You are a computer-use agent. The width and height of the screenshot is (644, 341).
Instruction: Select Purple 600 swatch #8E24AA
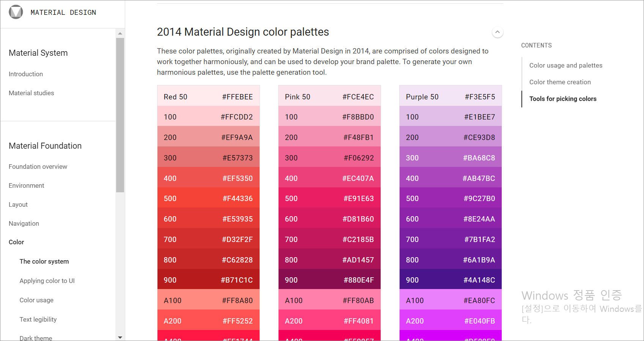pos(450,218)
